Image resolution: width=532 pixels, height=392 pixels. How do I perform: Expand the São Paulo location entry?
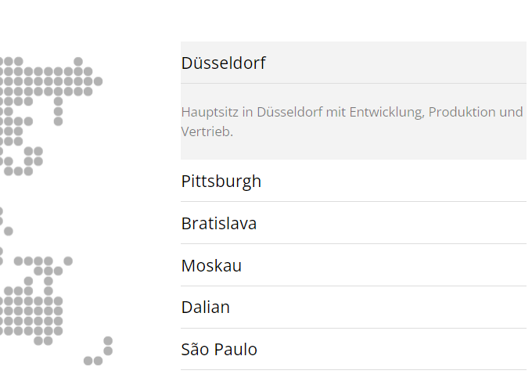(x=219, y=350)
